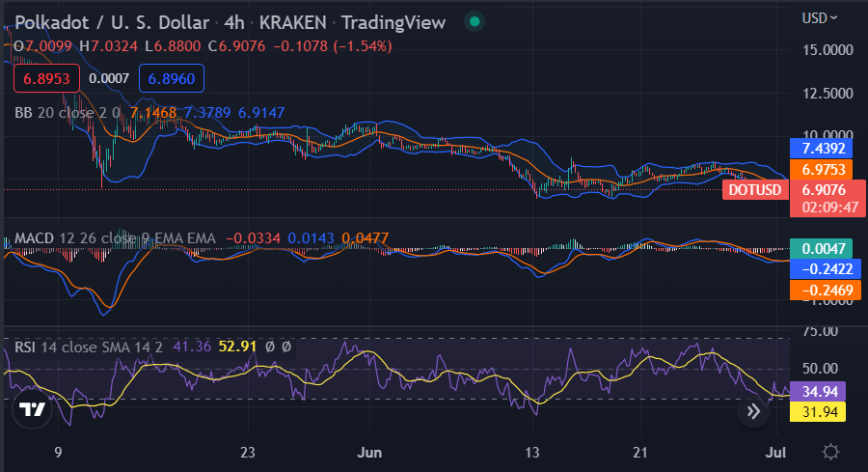The height and width of the screenshot is (472, 868).
Task: Click the 12.5000 price axis label
Action: point(828,93)
